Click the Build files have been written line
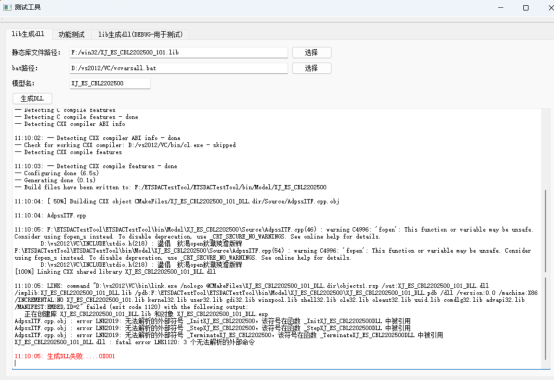Viewport: 554px width, 380px height. click(x=171, y=187)
